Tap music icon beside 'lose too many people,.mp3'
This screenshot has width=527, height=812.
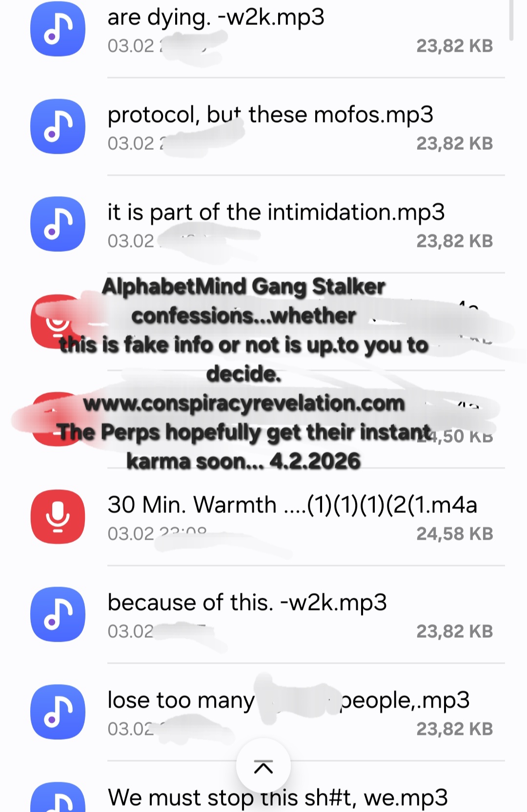coord(58,712)
